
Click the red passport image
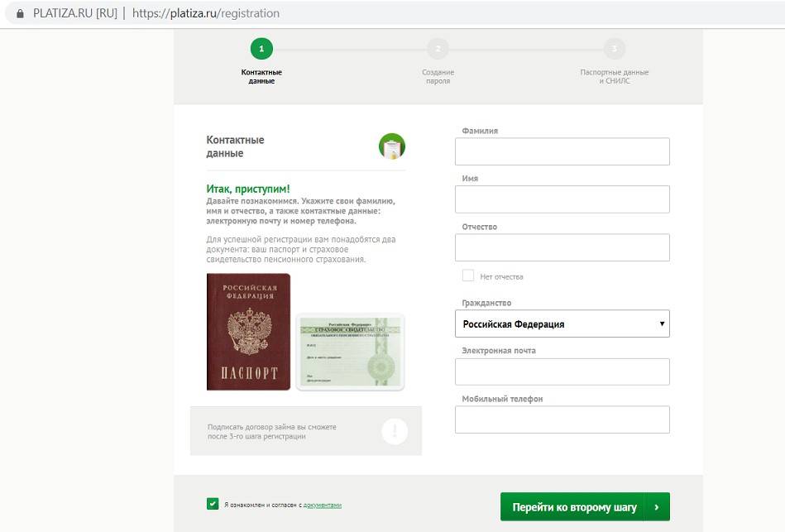click(248, 331)
